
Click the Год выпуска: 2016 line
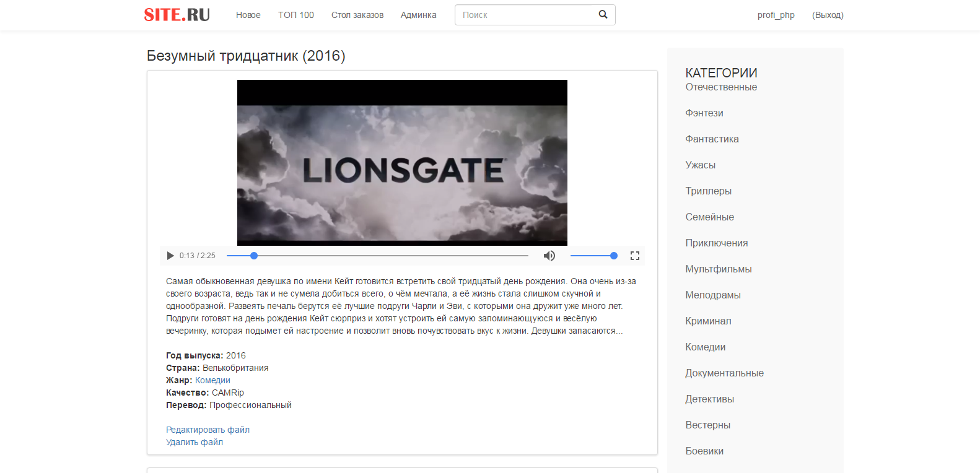(206, 355)
